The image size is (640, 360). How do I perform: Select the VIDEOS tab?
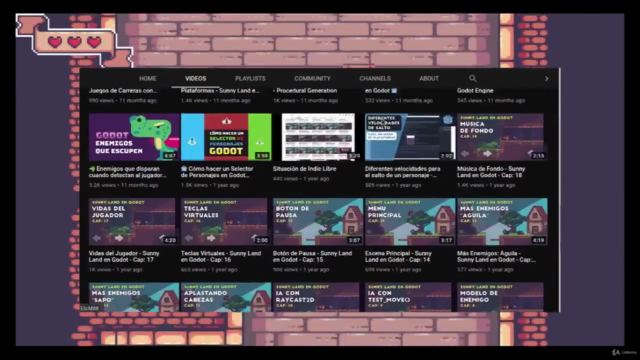click(x=196, y=79)
